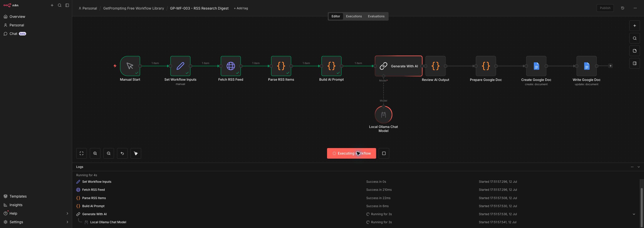Click the add node plus button in the right panel
This screenshot has width=644, height=228.
coord(635,26)
